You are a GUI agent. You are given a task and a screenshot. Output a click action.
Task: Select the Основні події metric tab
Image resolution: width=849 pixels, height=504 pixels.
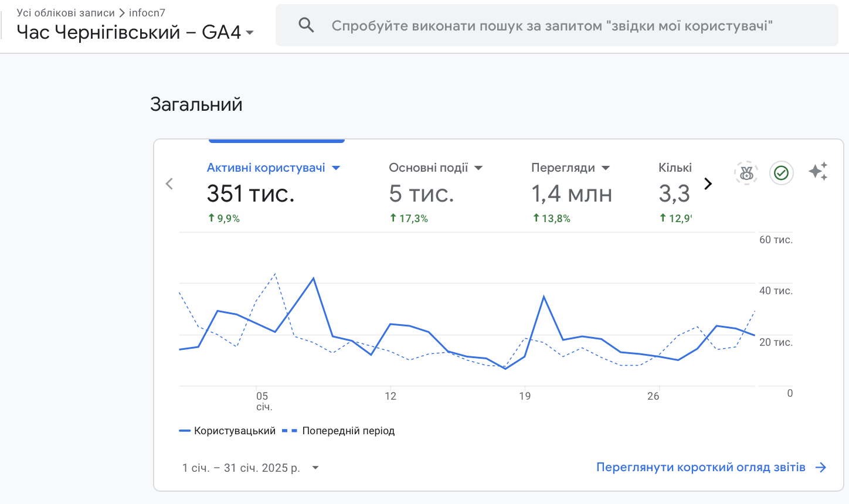point(429,168)
